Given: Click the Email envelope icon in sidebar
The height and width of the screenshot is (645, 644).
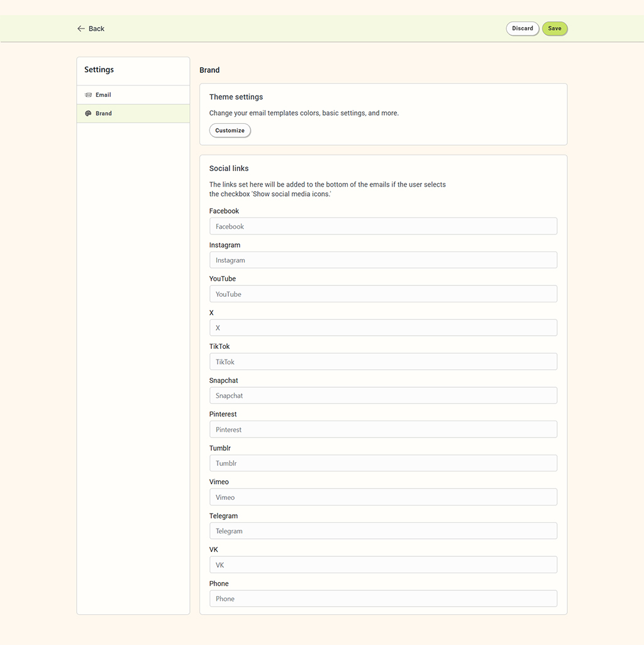Looking at the screenshot, I should (x=88, y=95).
